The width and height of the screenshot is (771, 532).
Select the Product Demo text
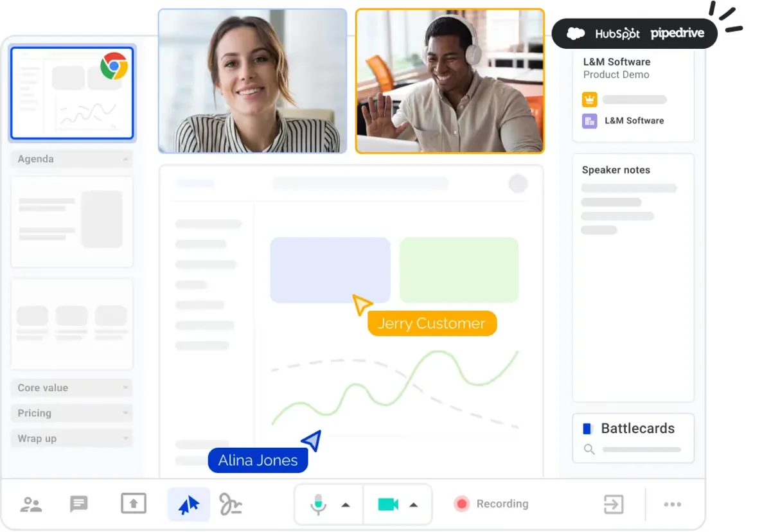pos(616,75)
